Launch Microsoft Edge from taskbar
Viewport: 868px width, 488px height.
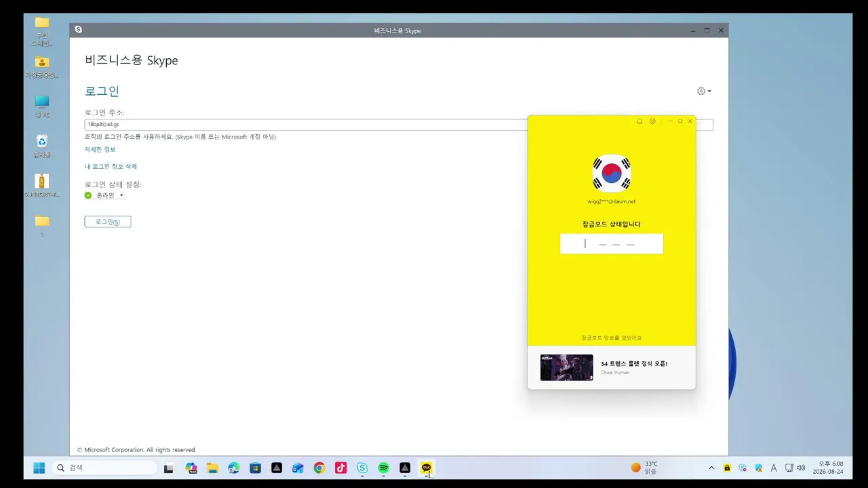(x=234, y=468)
